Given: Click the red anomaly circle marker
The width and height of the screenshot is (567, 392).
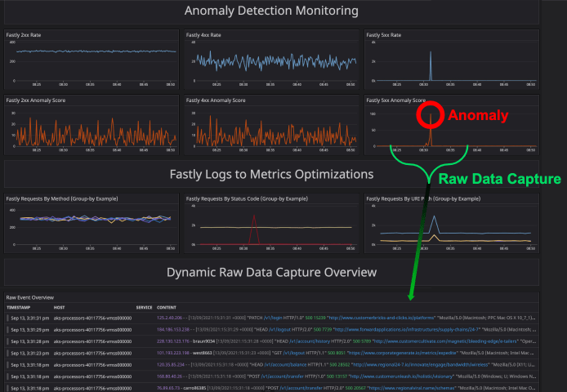Looking at the screenshot, I should 429,115.
